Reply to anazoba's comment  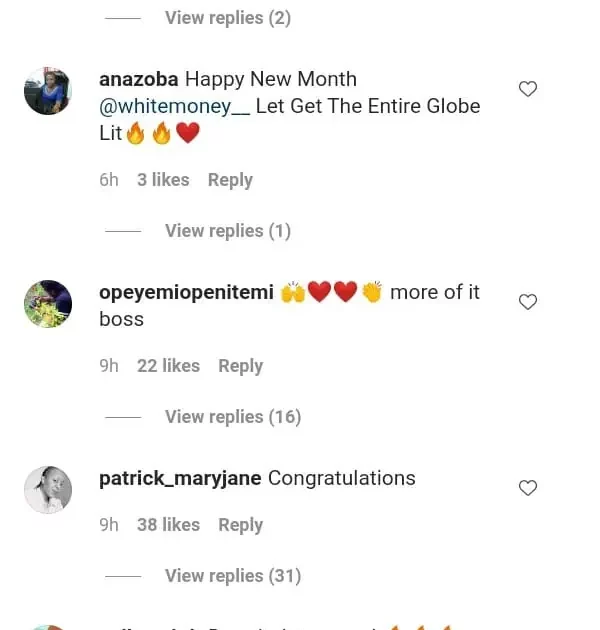click(230, 180)
